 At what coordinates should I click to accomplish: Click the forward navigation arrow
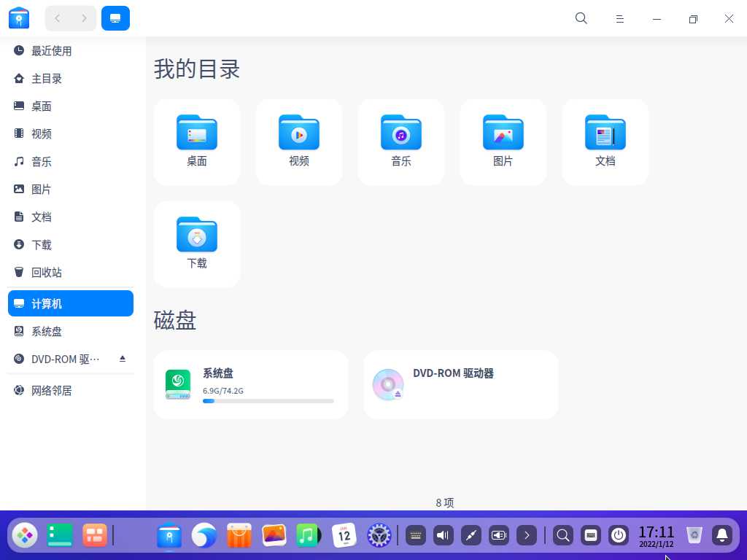coord(84,18)
